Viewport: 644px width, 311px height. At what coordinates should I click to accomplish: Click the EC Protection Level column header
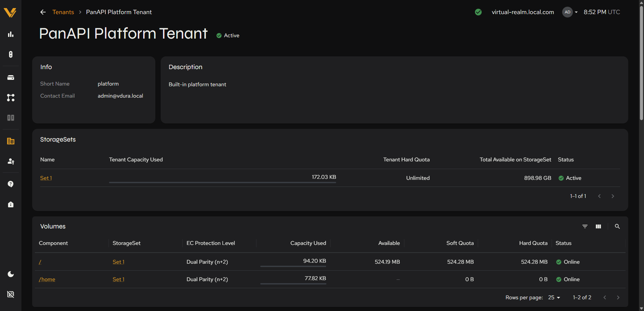tap(211, 243)
